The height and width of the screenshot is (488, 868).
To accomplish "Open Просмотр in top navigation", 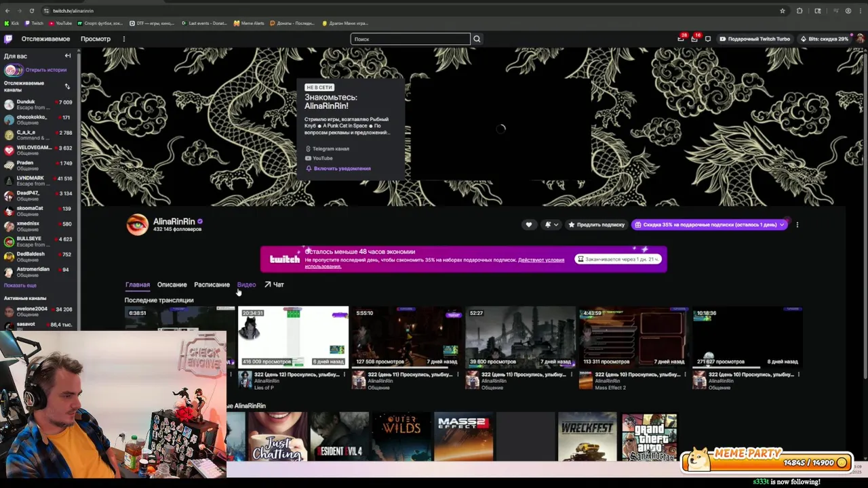I will click(96, 39).
